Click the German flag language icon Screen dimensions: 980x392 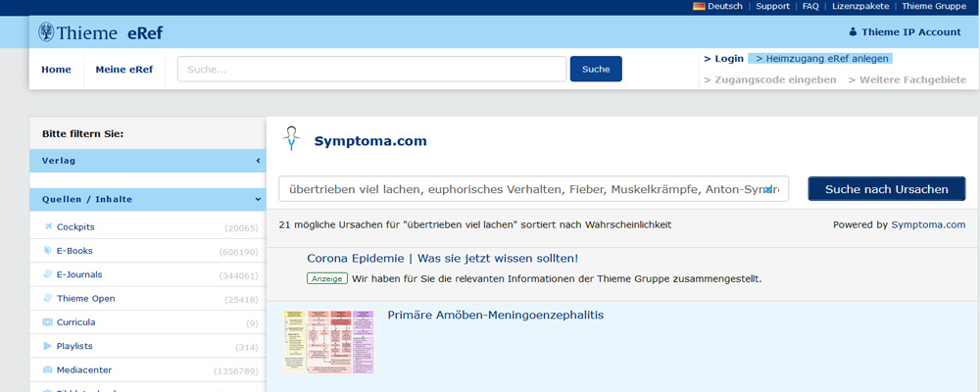[699, 6]
